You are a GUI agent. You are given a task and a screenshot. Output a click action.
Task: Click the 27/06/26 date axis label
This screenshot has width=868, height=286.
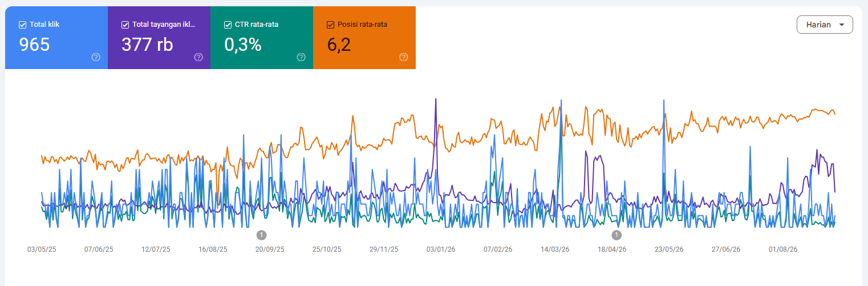[x=726, y=249]
